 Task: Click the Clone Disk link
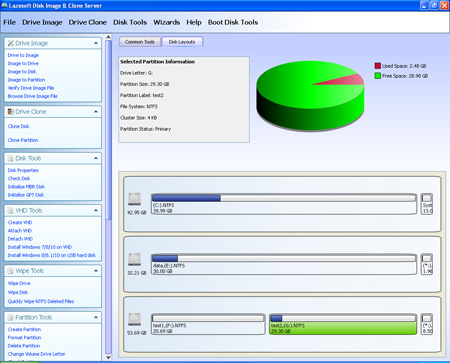[19, 126]
